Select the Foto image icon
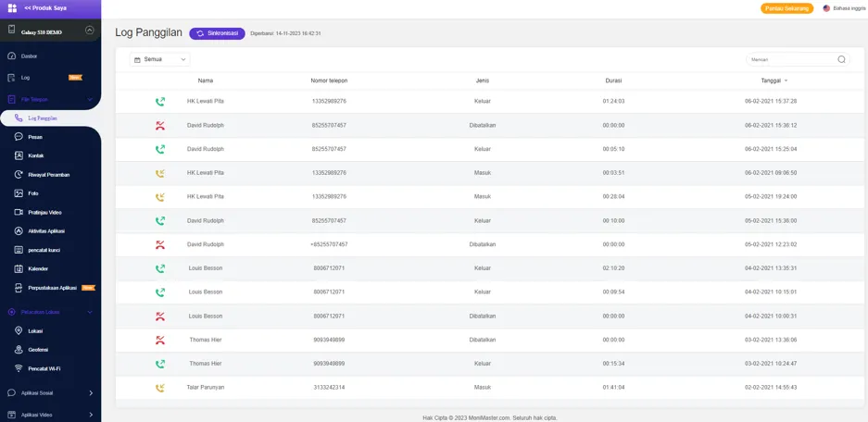 tap(19, 193)
